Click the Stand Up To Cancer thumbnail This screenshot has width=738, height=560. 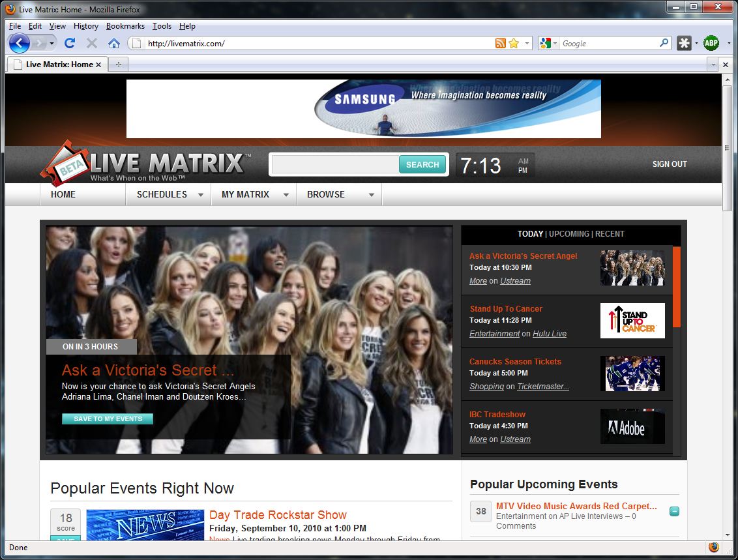click(632, 321)
